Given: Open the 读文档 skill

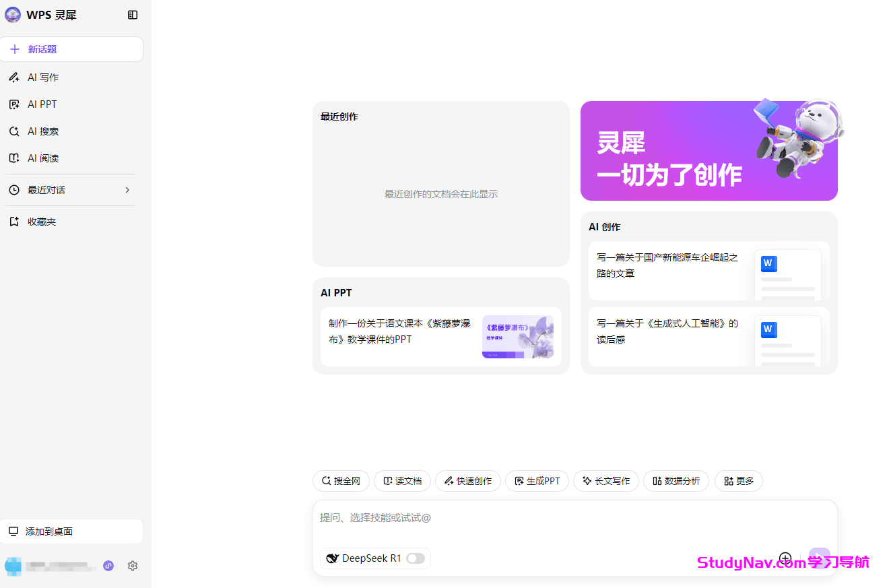Looking at the screenshot, I should click(402, 480).
